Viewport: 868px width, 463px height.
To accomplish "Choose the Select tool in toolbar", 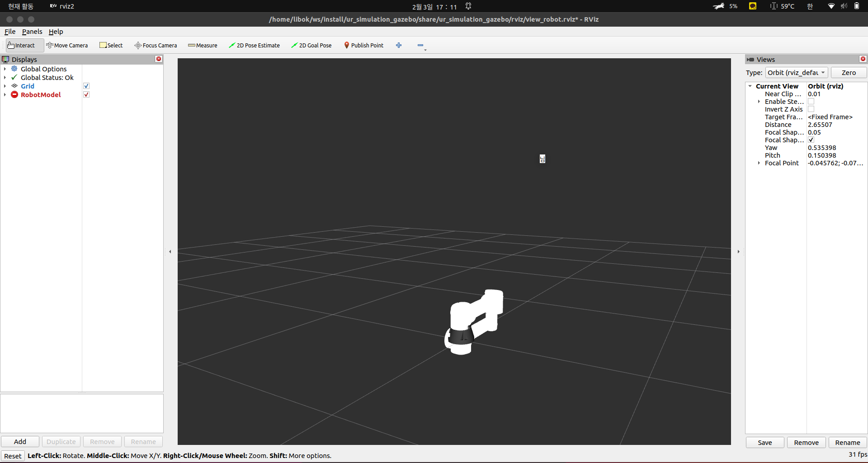I will (111, 45).
